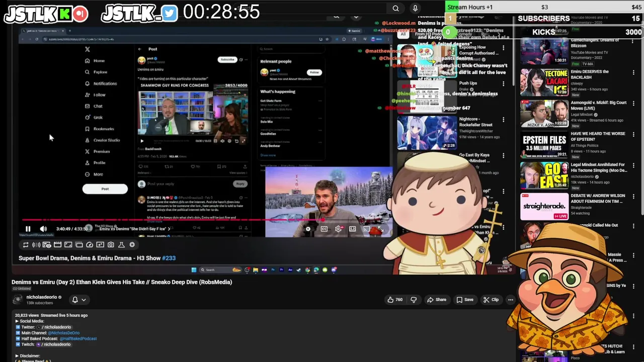Toggle closed captions (CC) button
Image resolution: width=644 pixels, height=362 pixels.
coord(324,229)
